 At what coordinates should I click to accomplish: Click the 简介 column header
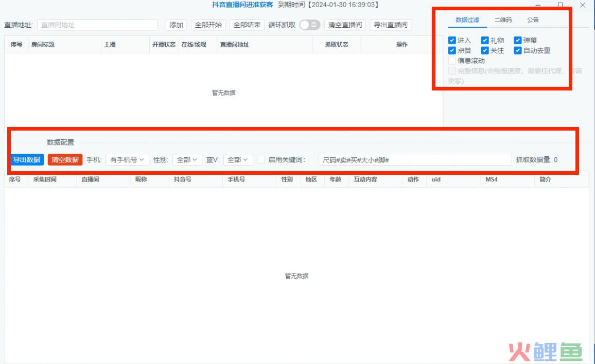[545, 179]
